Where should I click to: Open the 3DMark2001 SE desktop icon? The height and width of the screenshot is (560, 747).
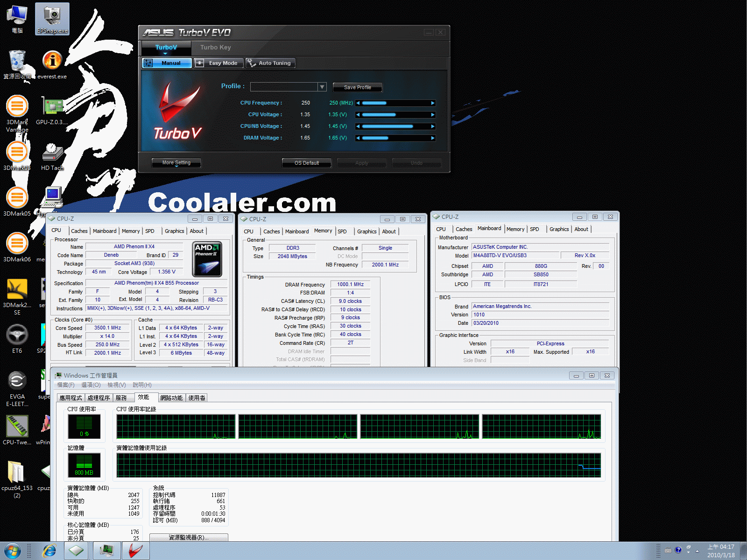(x=17, y=297)
